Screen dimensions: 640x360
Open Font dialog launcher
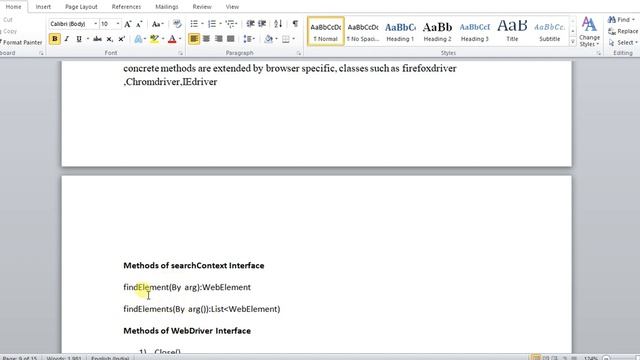(180, 53)
